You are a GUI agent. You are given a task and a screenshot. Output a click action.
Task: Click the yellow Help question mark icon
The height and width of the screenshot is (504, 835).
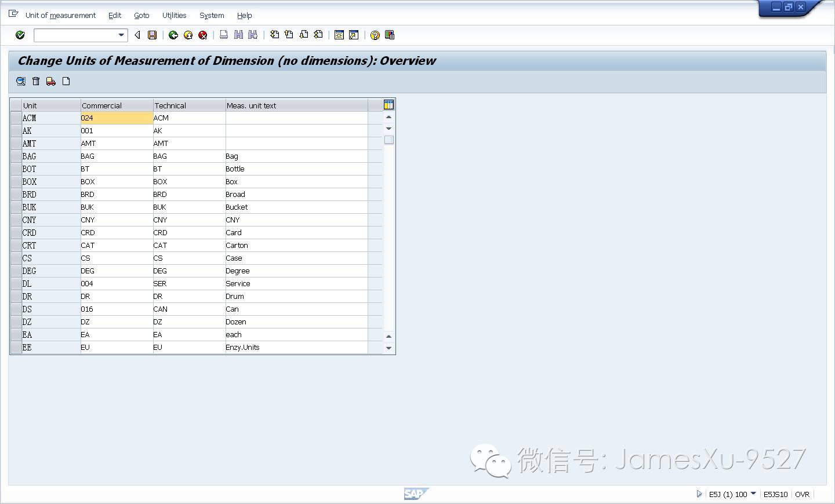(x=375, y=35)
